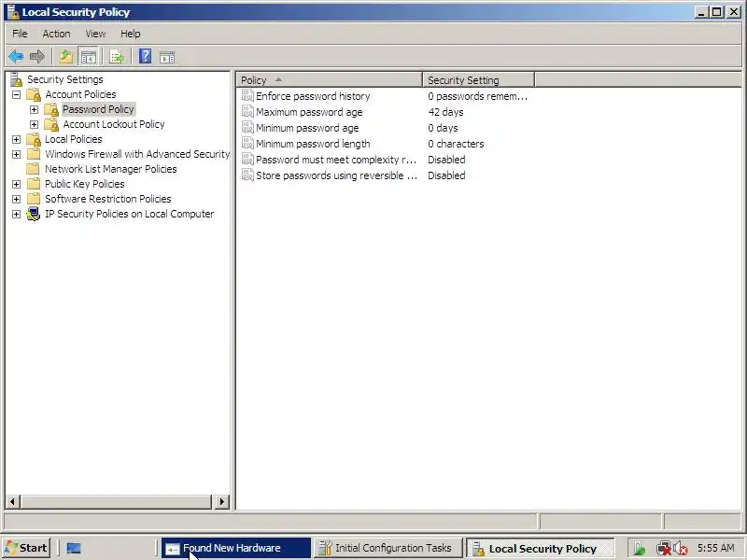The image size is (747, 560).
Task: Click the network disconnected tray icon
Action: 663,549
